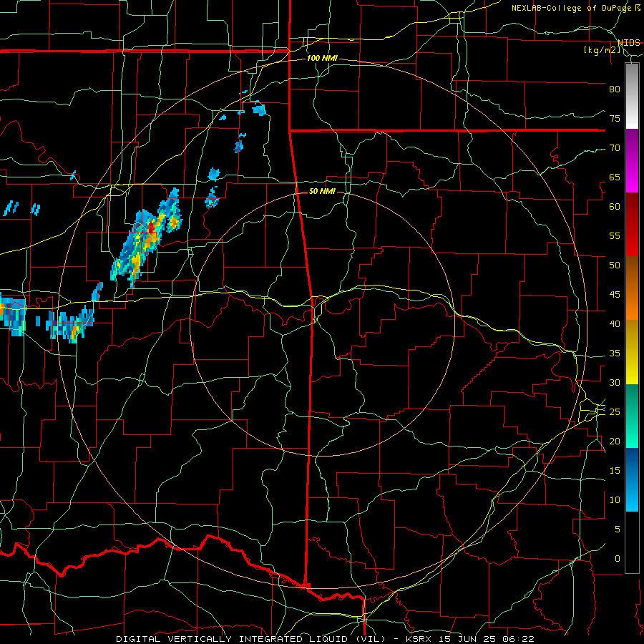Click the 40 value on the VIL scale
644x644 pixels.
(x=615, y=323)
